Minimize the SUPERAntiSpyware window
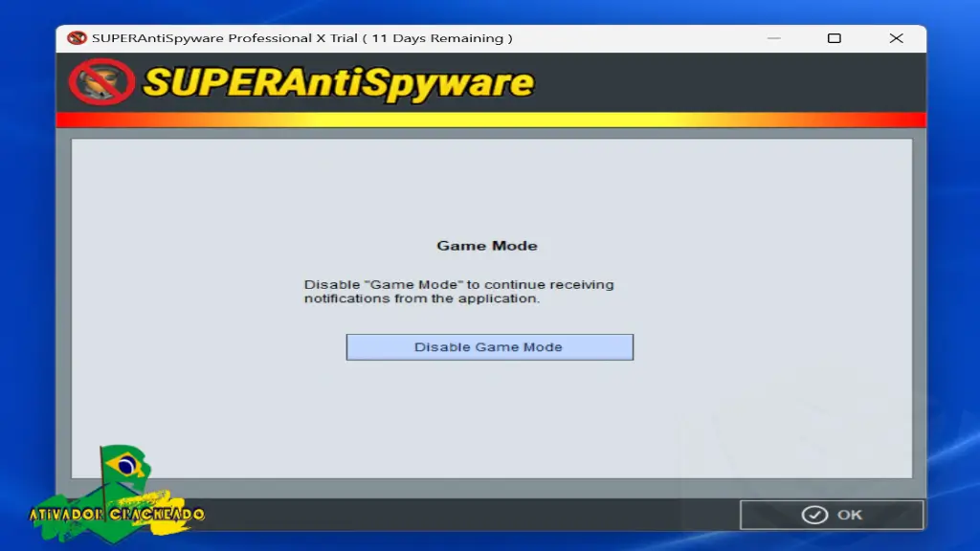 773,38
